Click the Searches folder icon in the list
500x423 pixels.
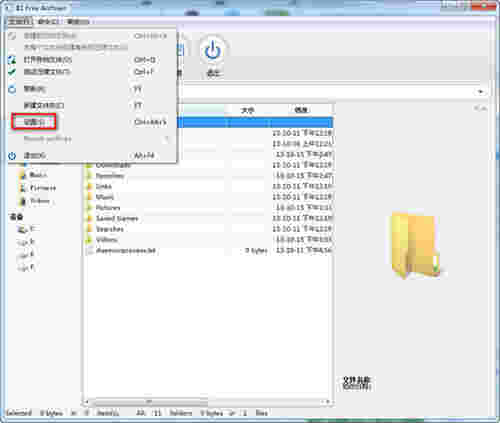click(x=89, y=229)
